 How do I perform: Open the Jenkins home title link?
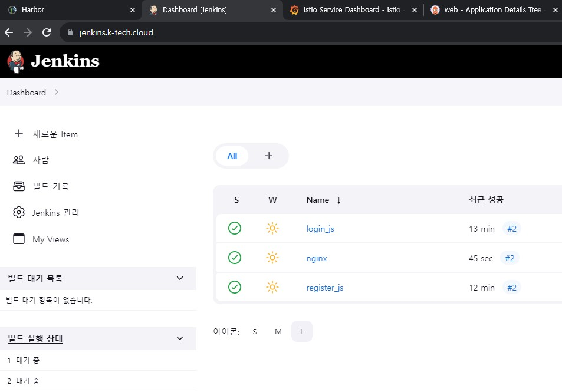[65, 61]
